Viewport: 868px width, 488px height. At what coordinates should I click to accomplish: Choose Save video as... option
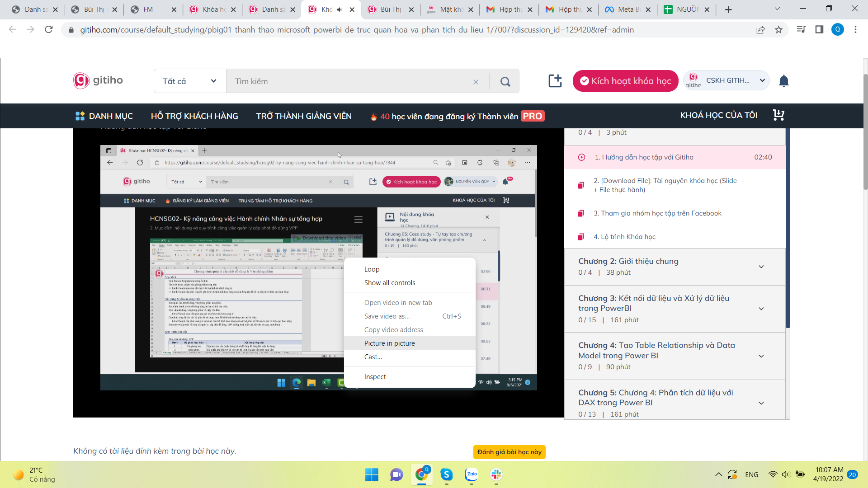pyautogui.click(x=410, y=316)
